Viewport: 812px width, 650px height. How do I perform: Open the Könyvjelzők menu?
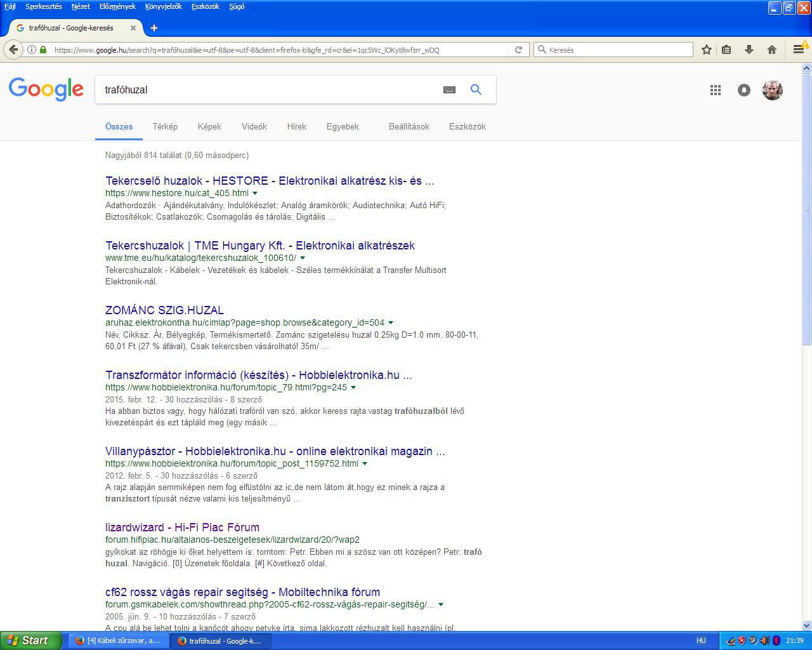coord(164,6)
